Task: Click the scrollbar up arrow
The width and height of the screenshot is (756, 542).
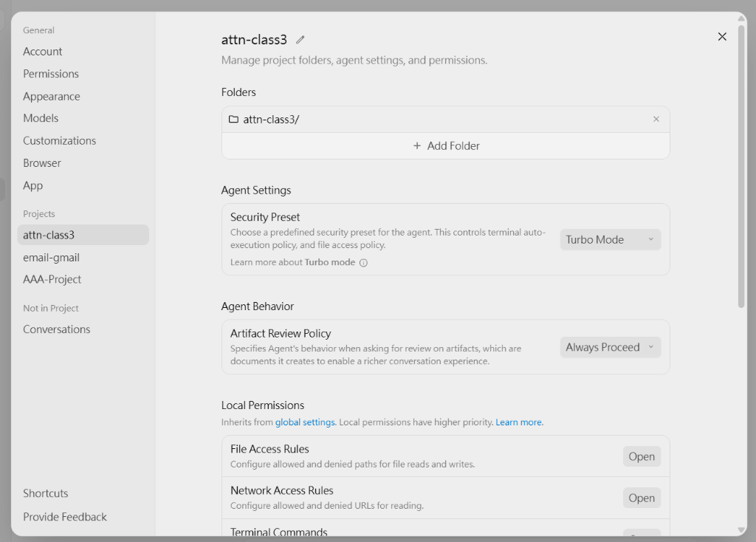Action: [741, 18]
